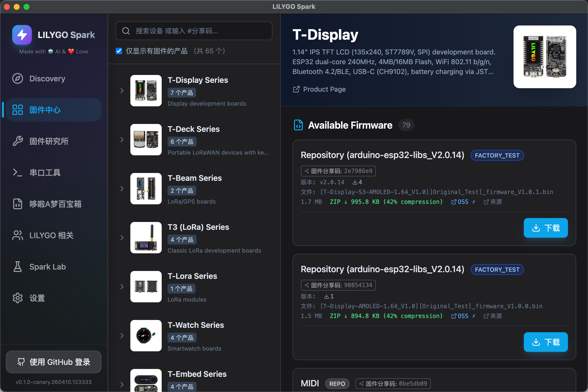Click 来源 source icon for 1.7 MB firmware
Viewport: 588px width, 392px height.
click(486, 202)
